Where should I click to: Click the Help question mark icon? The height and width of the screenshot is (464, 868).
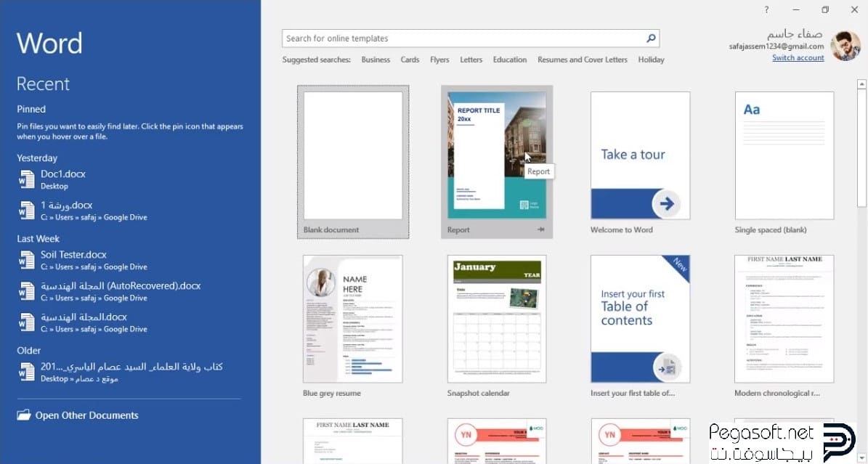point(766,9)
